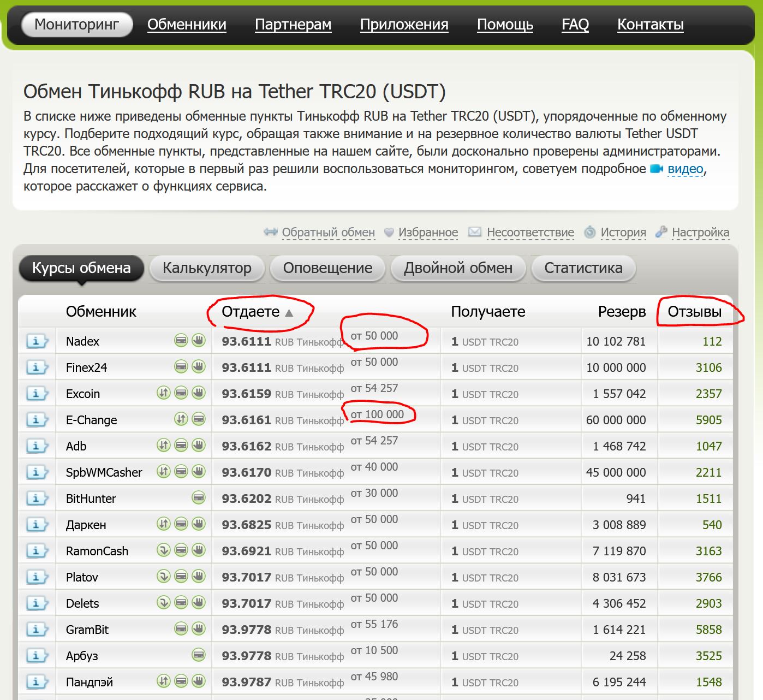This screenshot has height=700, width=763.
Task: Click the up-down arrows icon in Excoin row
Action: coord(164,393)
